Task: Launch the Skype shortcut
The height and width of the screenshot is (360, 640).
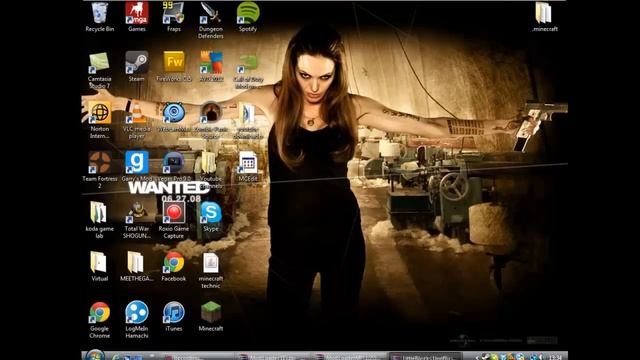Action: point(211,213)
